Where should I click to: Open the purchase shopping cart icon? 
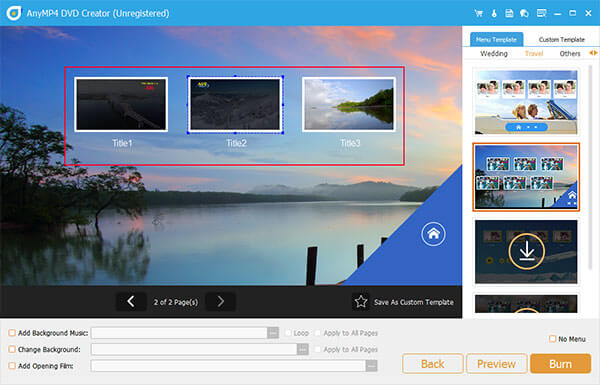click(478, 13)
